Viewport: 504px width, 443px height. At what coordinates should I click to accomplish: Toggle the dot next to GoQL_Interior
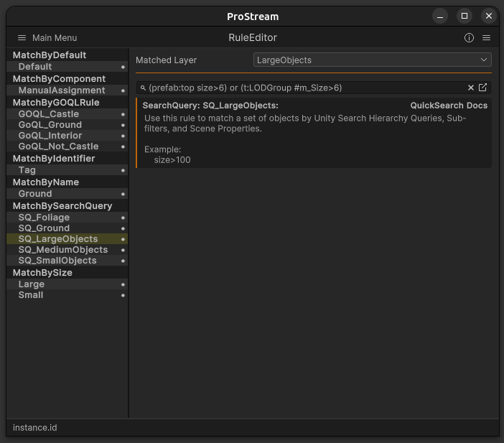123,136
